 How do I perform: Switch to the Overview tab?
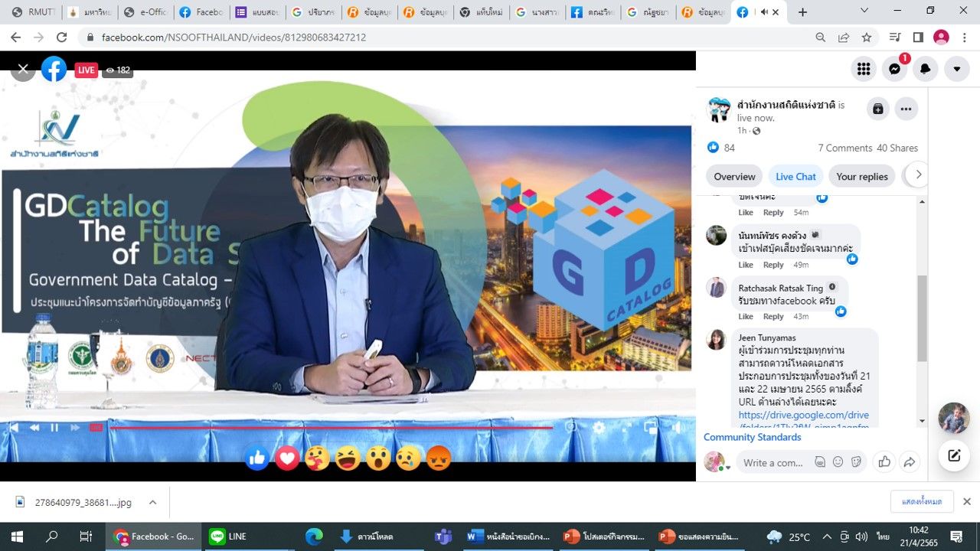coord(734,176)
